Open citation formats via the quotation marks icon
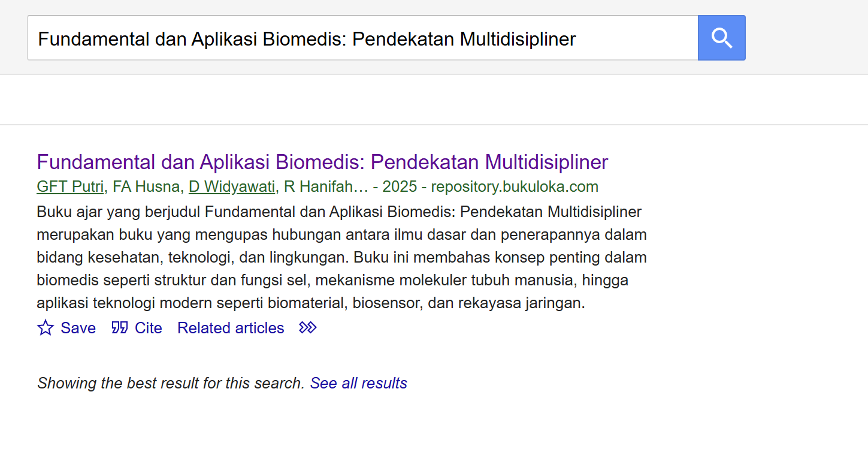 click(x=119, y=328)
